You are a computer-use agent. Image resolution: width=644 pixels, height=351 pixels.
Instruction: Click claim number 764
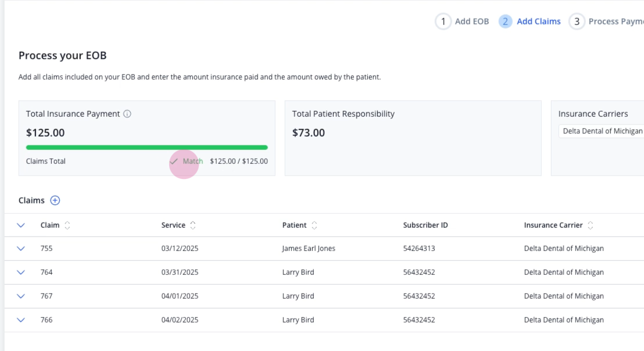coord(46,272)
